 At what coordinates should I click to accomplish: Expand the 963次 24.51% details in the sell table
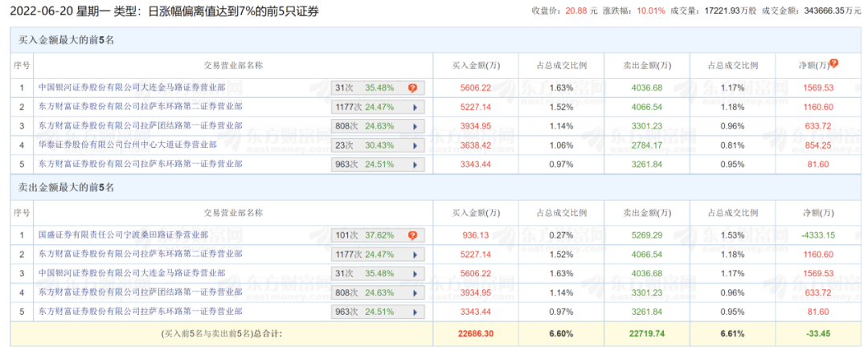415,312
